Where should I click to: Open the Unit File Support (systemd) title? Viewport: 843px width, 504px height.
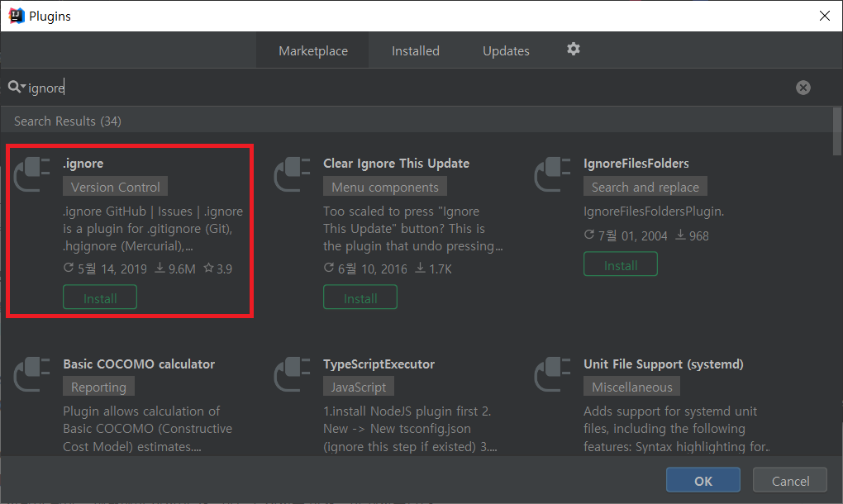click(664, 364)
